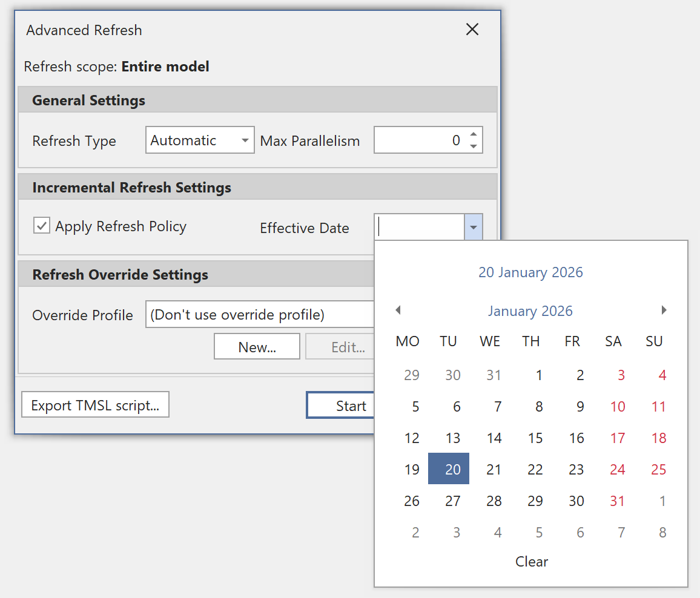Export the TMSL script
The width and height of the screenshot is (700, 598).
pos(95,404)
